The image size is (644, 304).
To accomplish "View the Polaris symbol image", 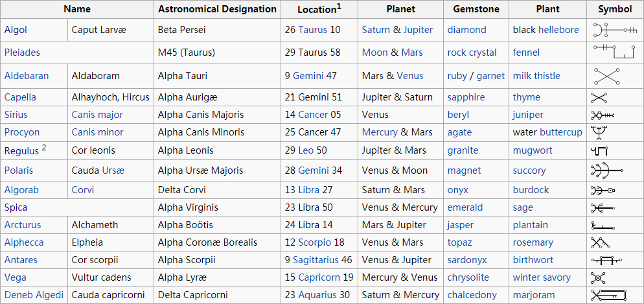I will pos(607,170).
